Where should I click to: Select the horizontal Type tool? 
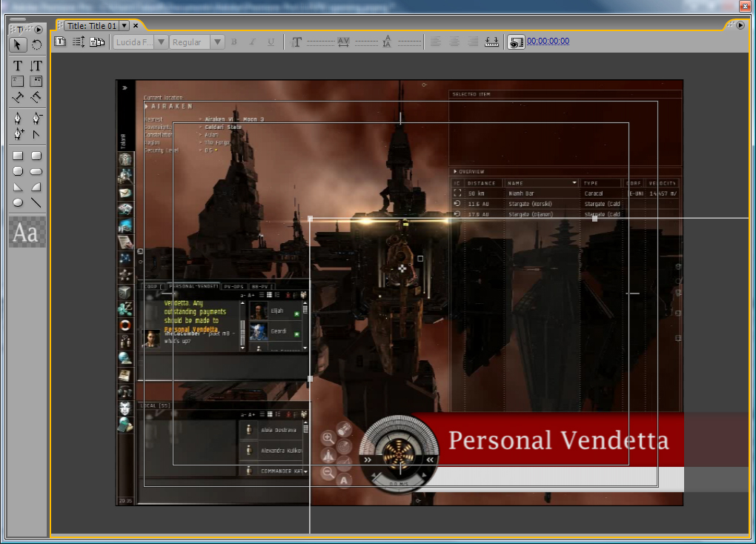point(17,65)
